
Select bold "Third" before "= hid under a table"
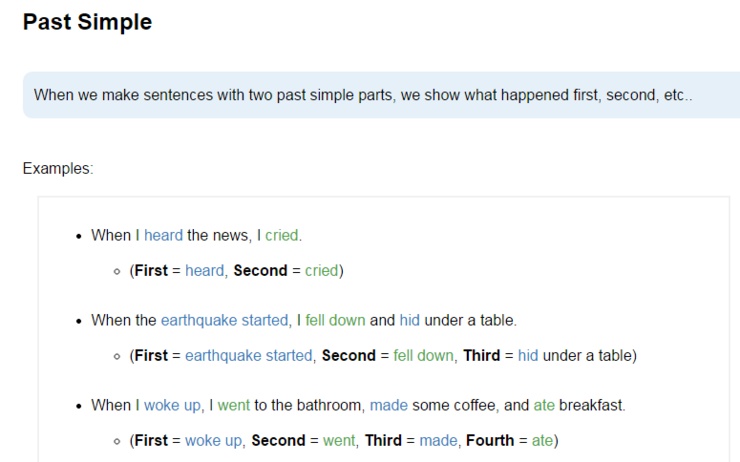coord(481,355)
